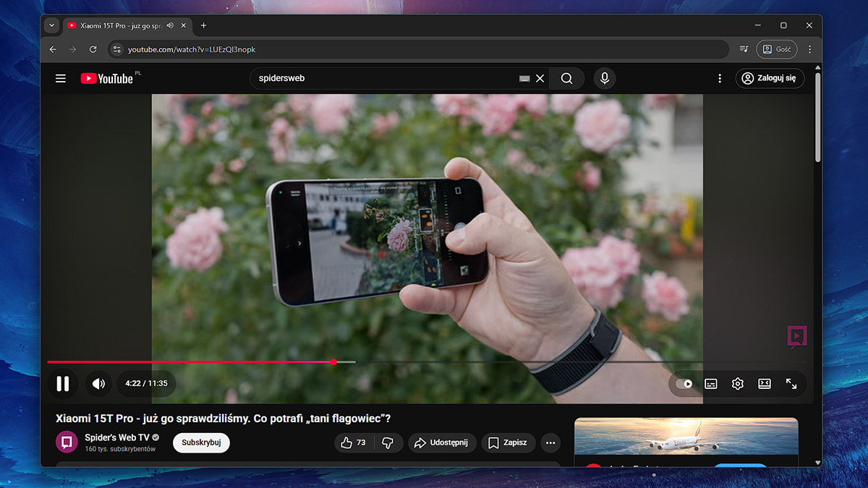Turn on subtitles in video player

pos(711,384)
